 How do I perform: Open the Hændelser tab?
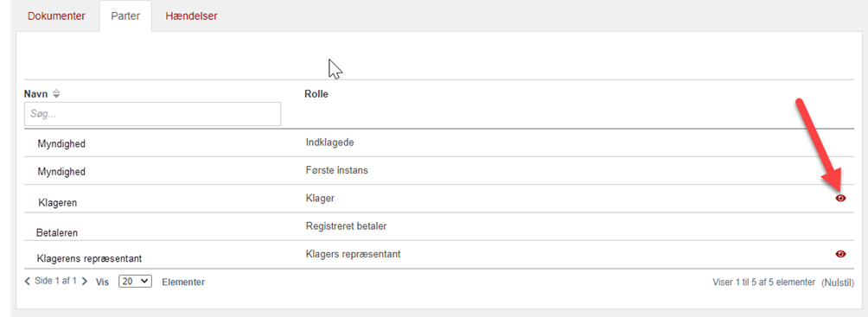[191, 16]
